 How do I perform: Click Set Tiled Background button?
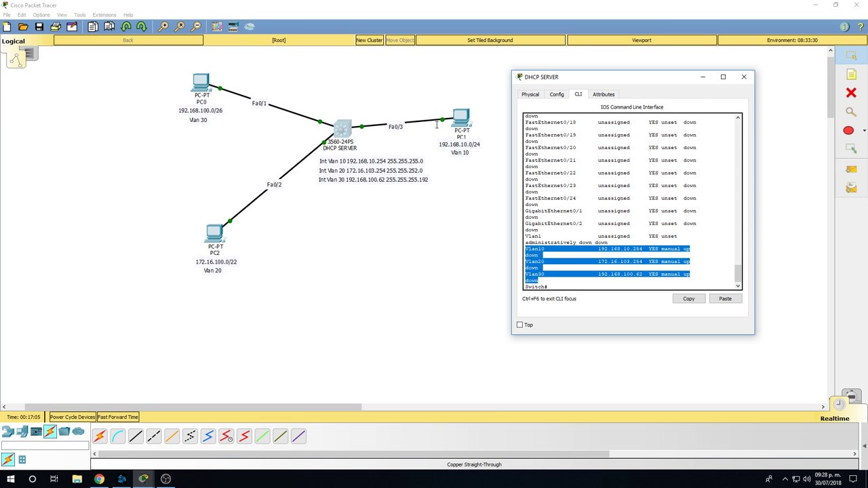click(490, 40)
